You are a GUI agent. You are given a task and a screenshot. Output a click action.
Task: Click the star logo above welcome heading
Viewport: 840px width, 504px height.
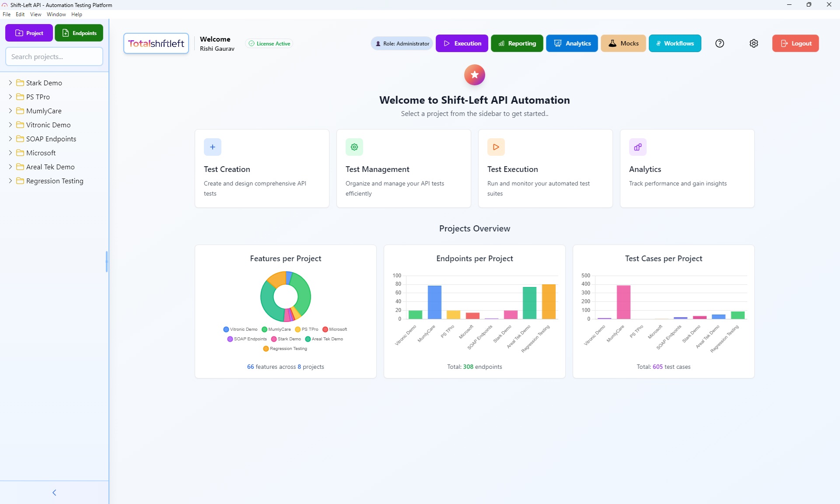(474, 75)
